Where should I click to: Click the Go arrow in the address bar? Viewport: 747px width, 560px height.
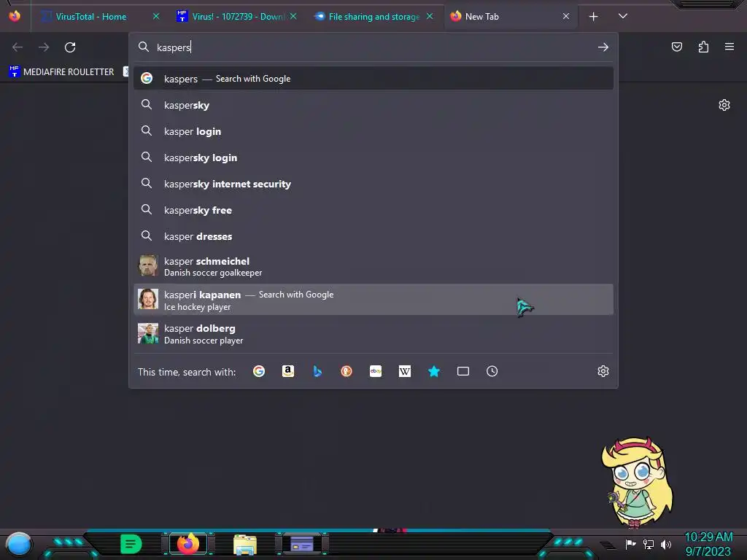[603, 47]
